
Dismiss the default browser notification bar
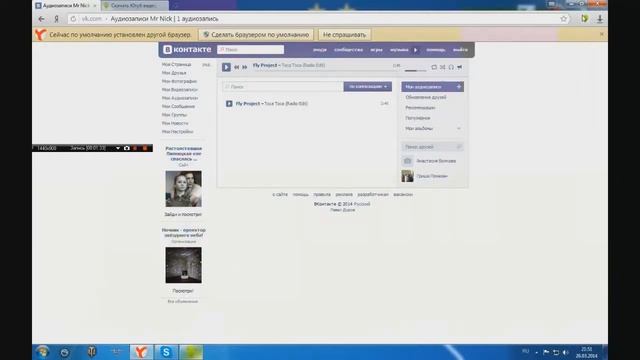[602, 34]
